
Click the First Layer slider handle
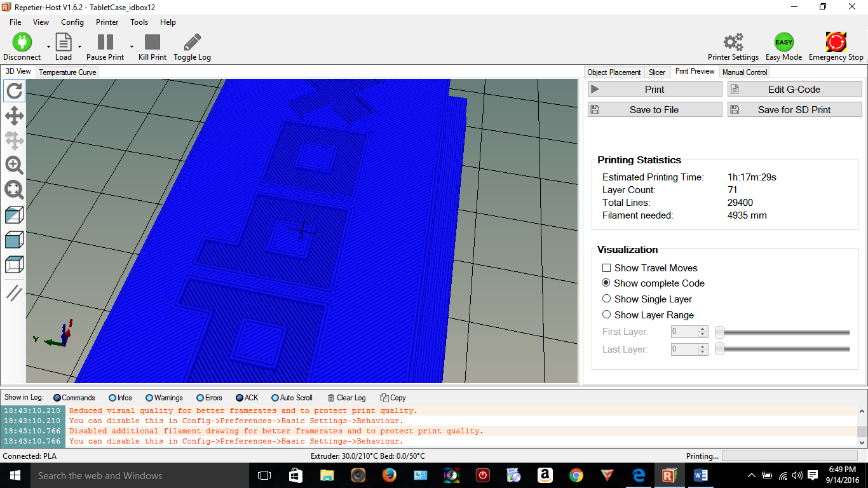tap(719, 332)
